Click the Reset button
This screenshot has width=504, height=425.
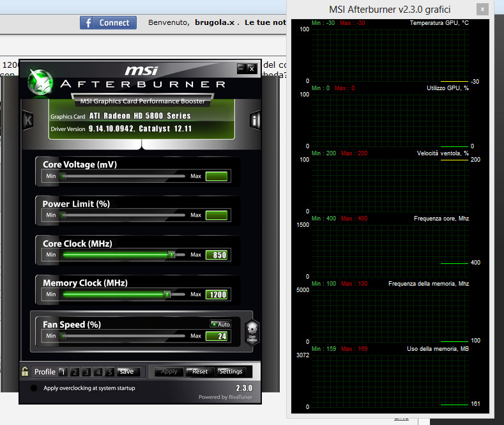click(200, 371)
